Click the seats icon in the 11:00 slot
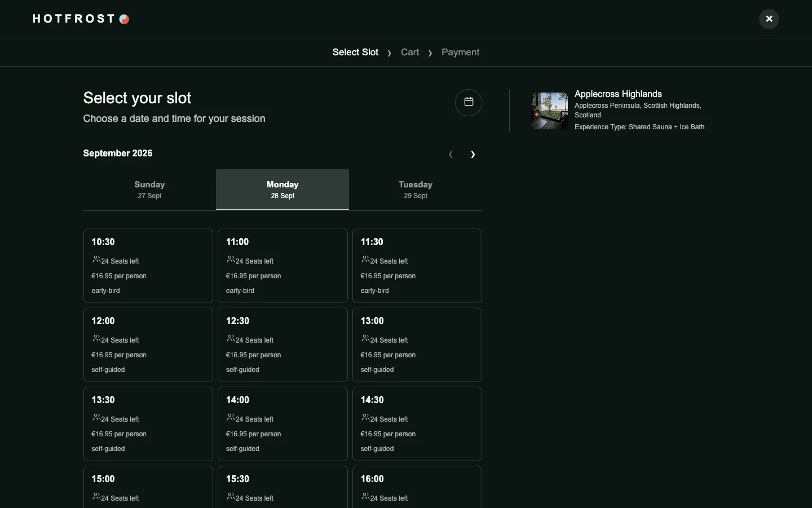The height and width of the screenshot is (508, 812). 231,260
